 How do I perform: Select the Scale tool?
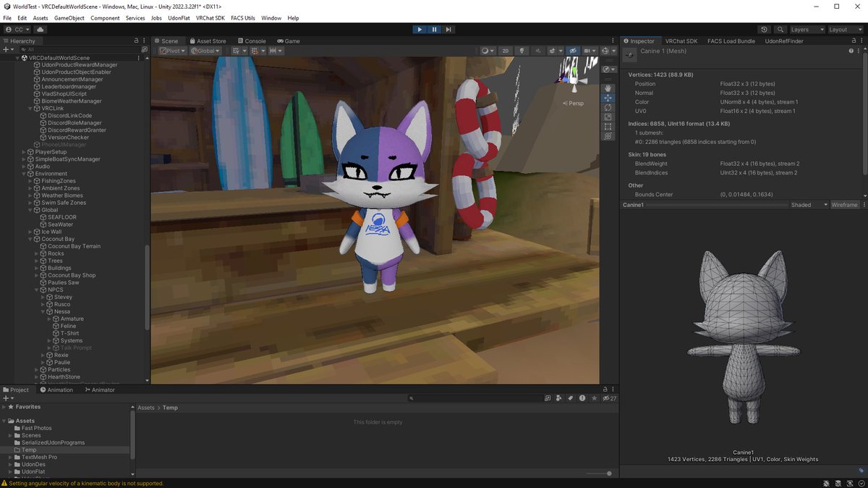tap(608, 117)
